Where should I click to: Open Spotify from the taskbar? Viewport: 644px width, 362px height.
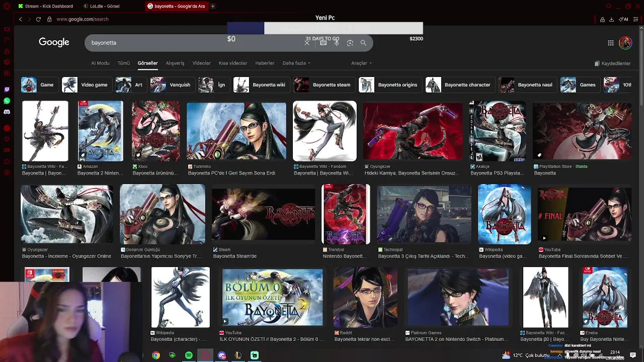[x=189, y=355]
